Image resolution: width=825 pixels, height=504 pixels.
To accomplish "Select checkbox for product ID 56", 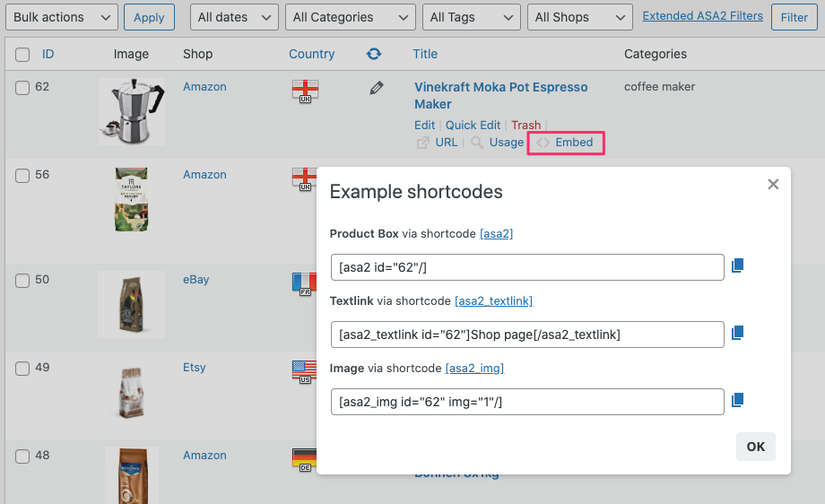I will pyautogui.click(x=22, y=175).
